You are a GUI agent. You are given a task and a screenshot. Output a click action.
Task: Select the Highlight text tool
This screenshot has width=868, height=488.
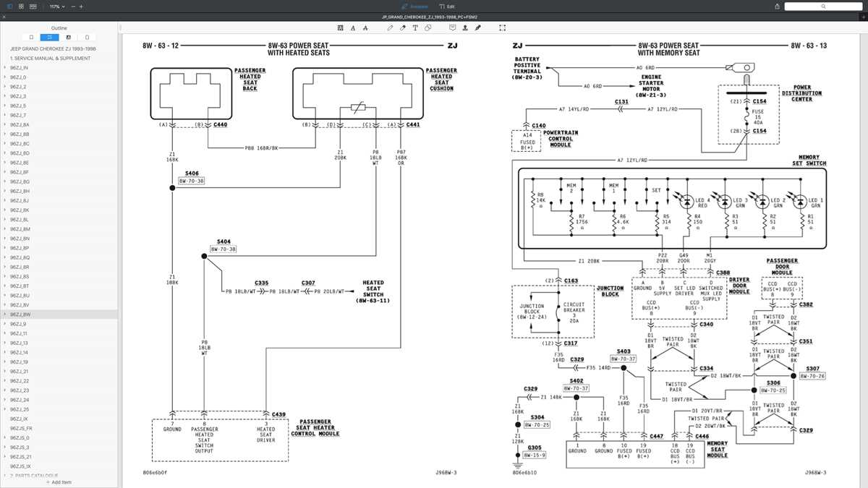(341, 27)
